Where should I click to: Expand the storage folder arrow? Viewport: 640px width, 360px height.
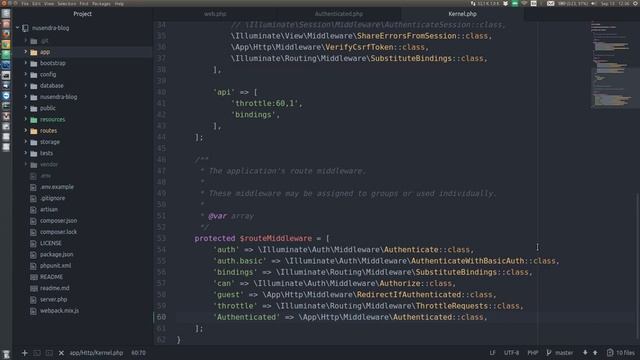(26, 142)
